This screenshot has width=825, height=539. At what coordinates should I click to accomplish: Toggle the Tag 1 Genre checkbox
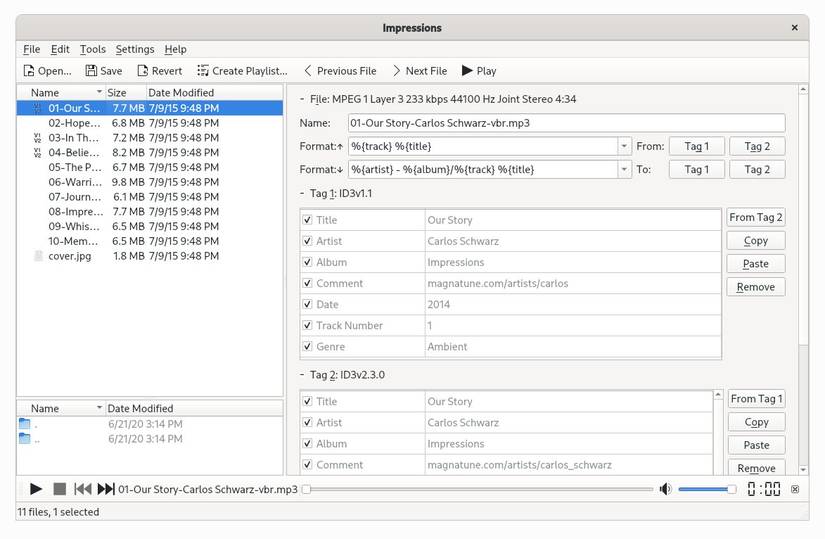coord(307,346)
